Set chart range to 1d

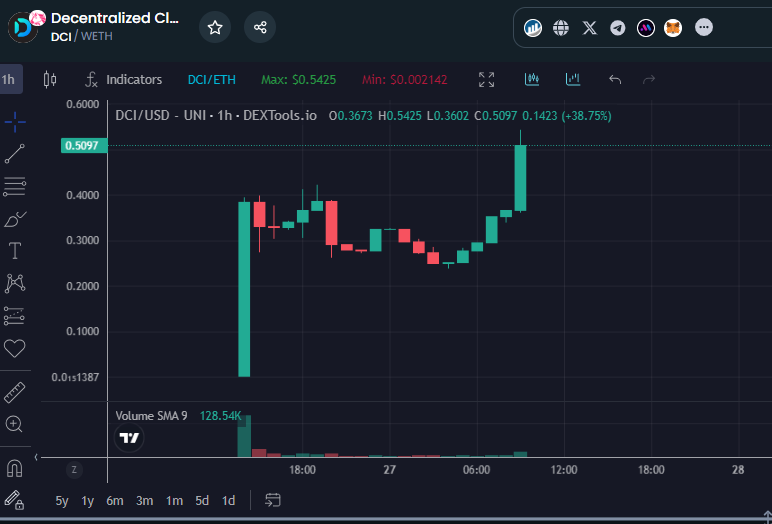pos(228,501)
